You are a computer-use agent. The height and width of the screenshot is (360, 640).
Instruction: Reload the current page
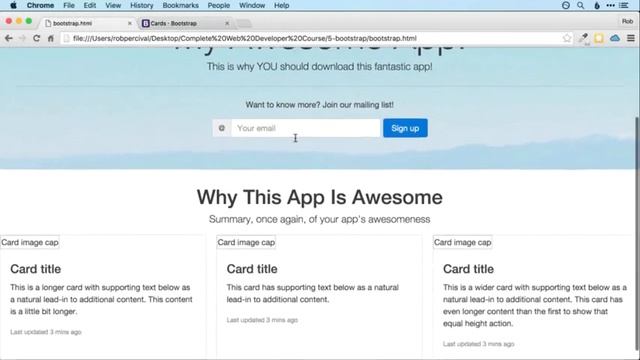pyautogui.click(x=36, y=38)
